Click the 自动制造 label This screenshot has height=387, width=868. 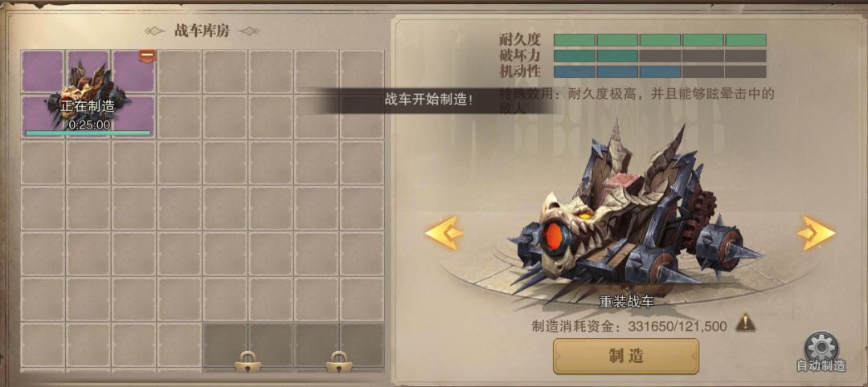tap(821, 366)
